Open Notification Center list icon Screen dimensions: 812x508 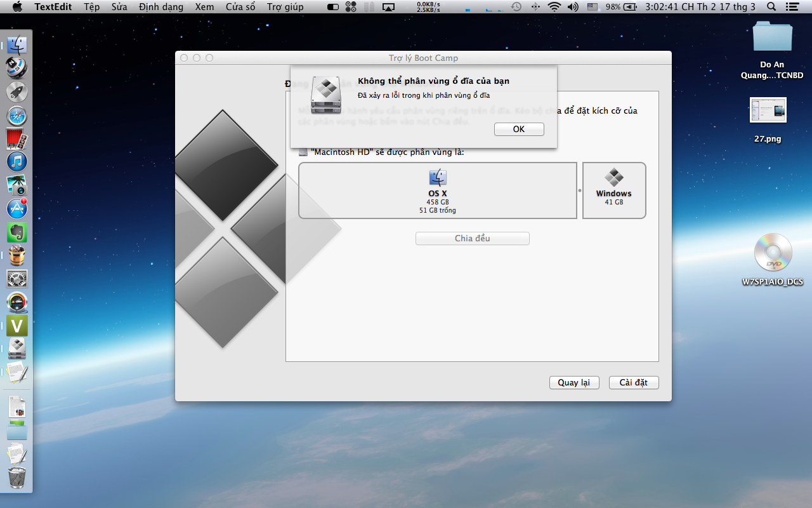(793, 7)
